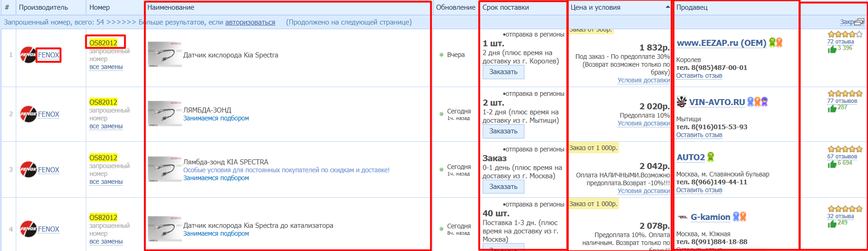Click the Номер column header

coord(100,7)
